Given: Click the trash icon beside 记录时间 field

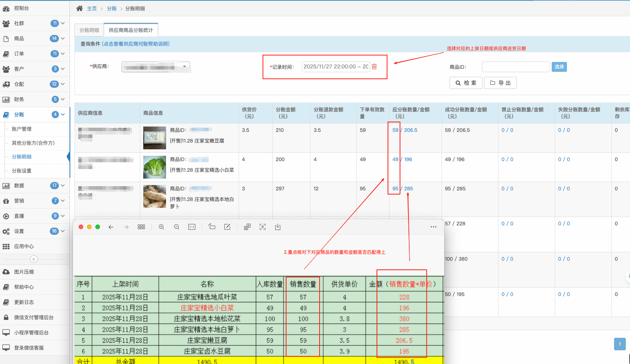Looking at the screenshot, I should pos(374,66).
